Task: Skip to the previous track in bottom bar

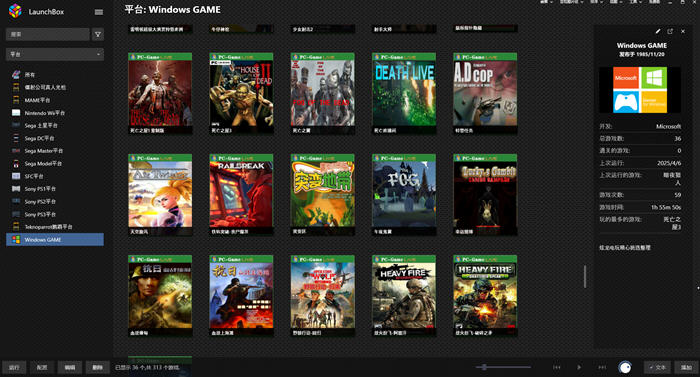Action: (x=557, y=367)
